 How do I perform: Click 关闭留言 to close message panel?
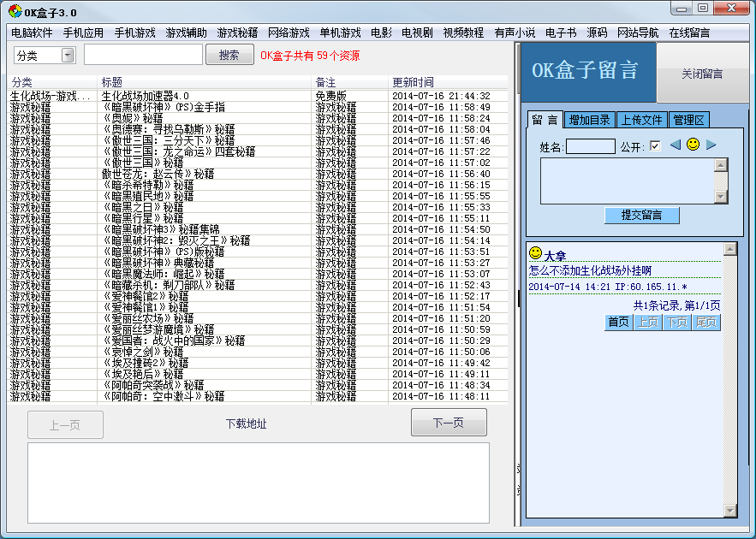point(702,74)
